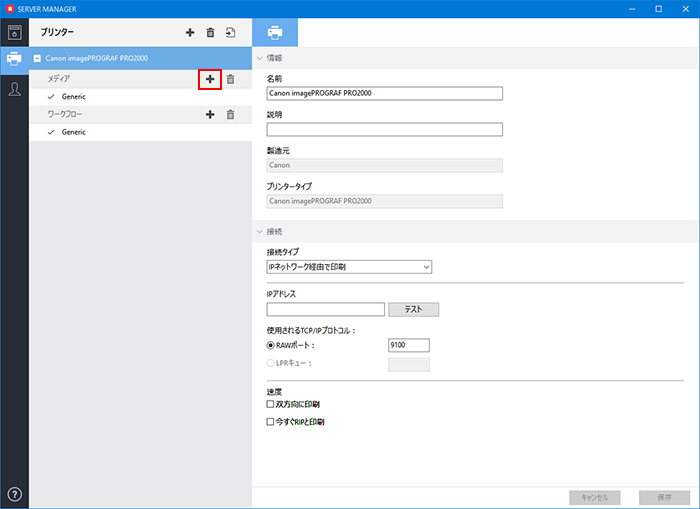
Task: Click the 製造元 field showing Canon
Action: point(384,165)
